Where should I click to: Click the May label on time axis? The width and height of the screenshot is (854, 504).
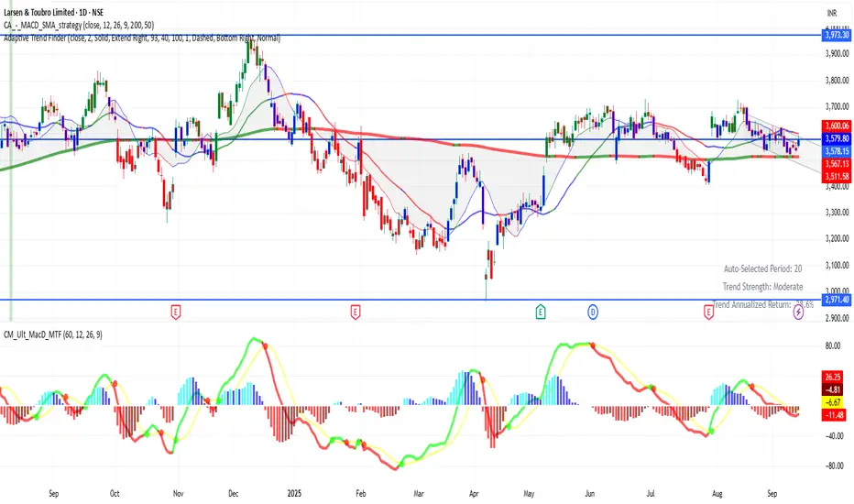coord(529,494)
